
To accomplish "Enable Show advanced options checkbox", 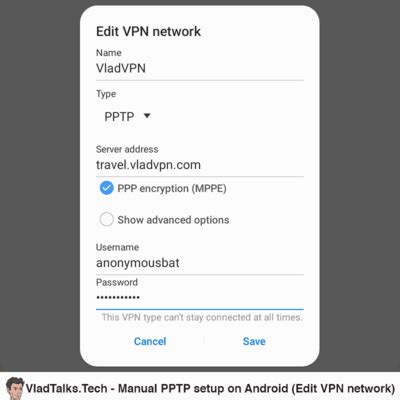I will click(x=107, y=219).
